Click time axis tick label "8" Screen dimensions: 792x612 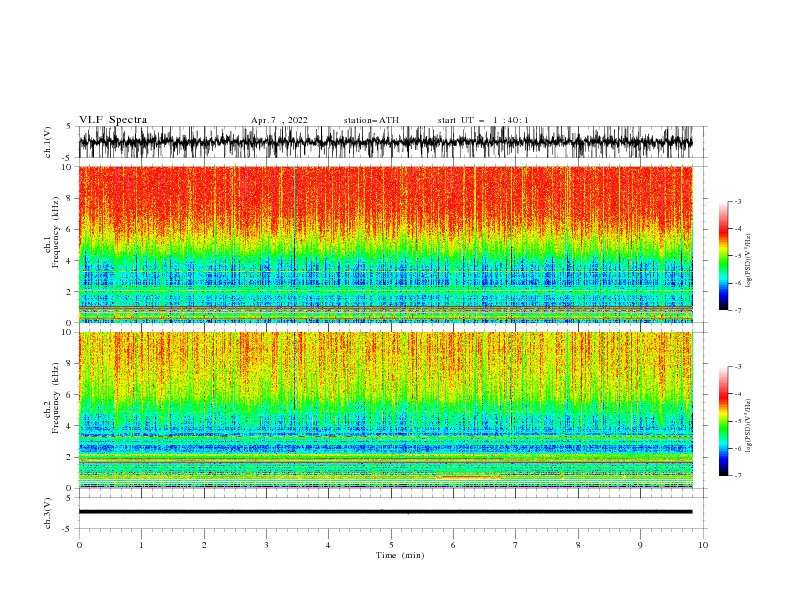click(x=578, y=545)
